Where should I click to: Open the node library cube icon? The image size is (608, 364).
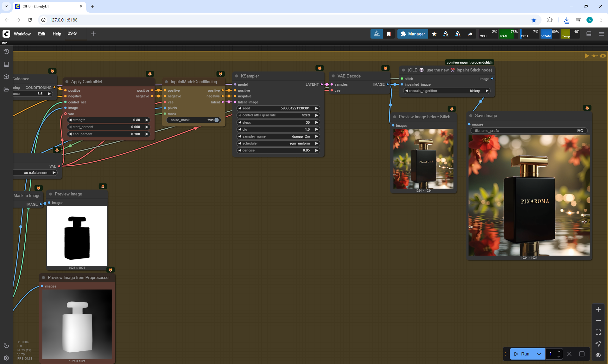click(x=6, y=77)
